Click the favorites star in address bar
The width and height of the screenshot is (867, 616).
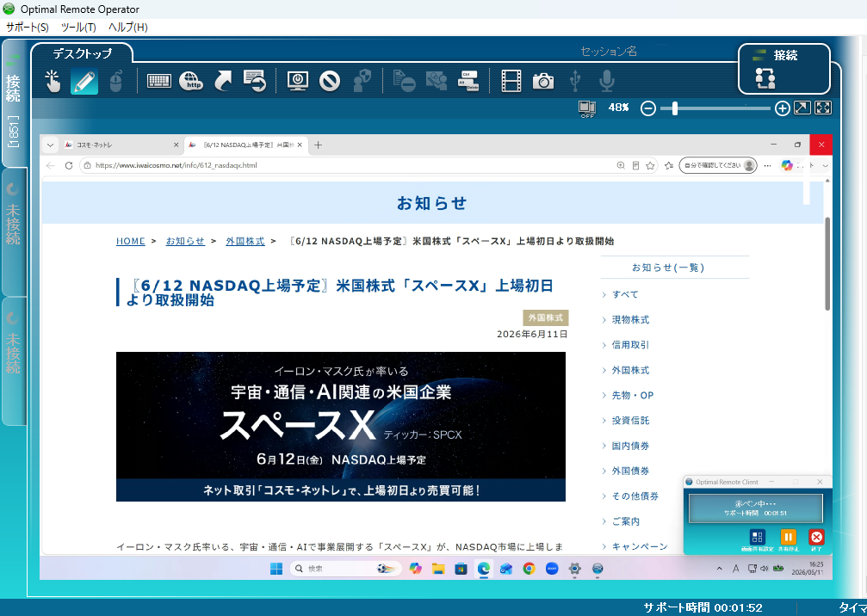pyautogui.click(x=650, y=165)
